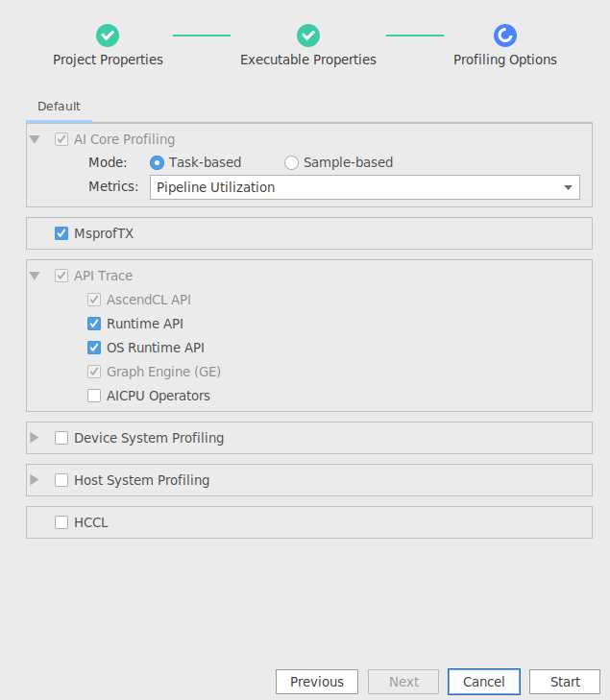The image size is (610, 700).
Task: Click the Cancel button
Action: [x=484, y=682]
